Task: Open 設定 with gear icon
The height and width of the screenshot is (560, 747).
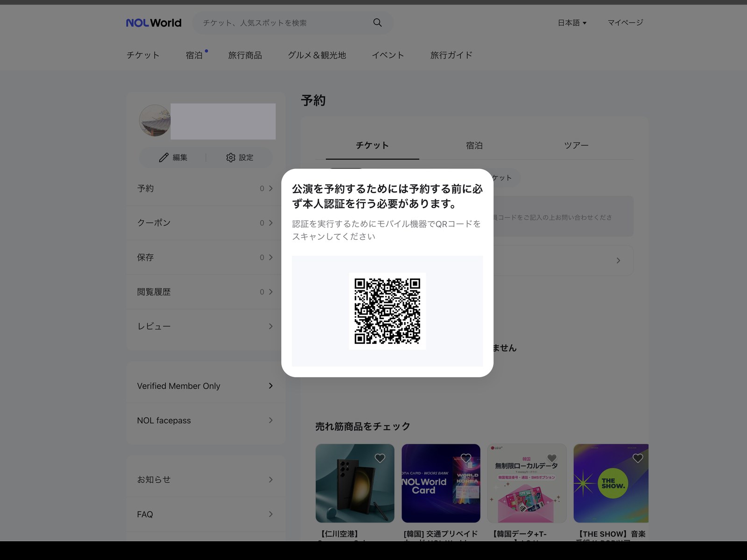Action: (240, 157)
